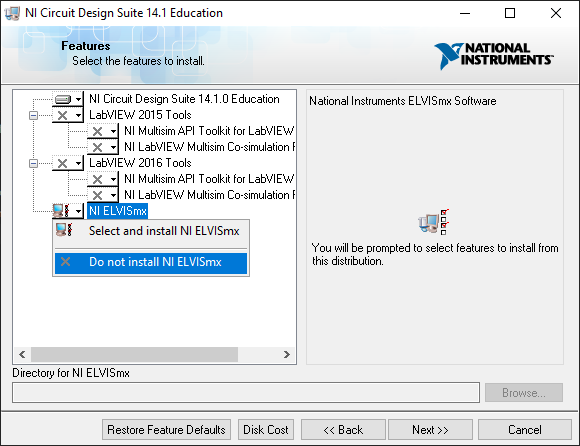Click the installer icon in the title bar
The image size is (580, 446).
click(11, 13)
